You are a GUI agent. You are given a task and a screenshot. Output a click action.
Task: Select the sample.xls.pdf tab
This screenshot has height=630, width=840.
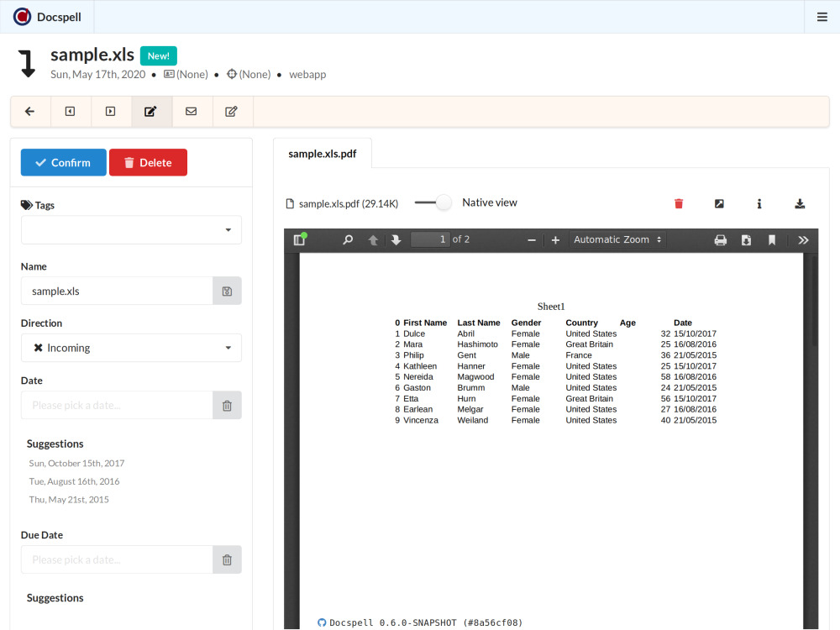point(323,154)
